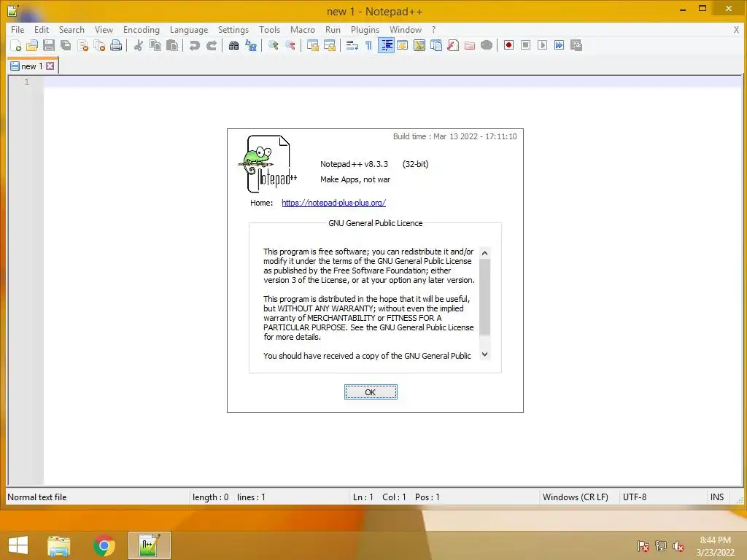This screenshot has width=747, height=560.
Task: Click the Synchronize Horizontal Scrolling icon
Action: tap(330, 46)
